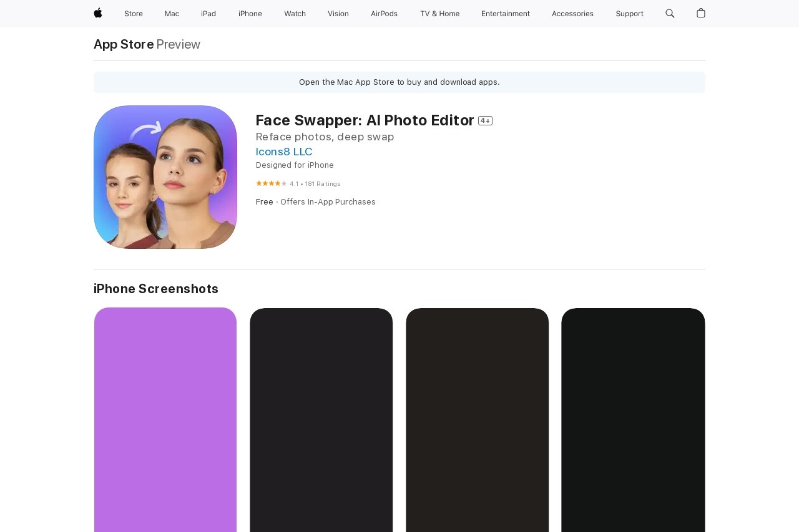
Task: Click 'Offers In-App Purchases' text
Action: pos(328,202)
